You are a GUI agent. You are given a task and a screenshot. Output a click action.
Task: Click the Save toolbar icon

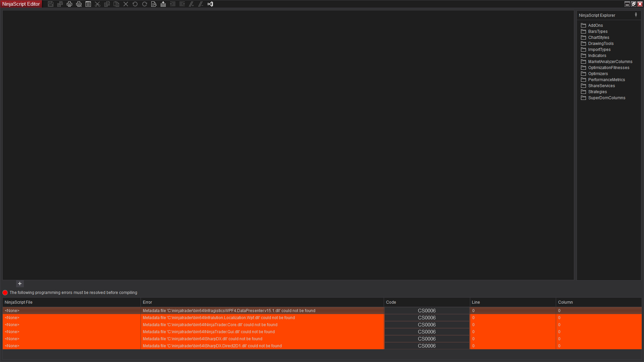coord(51,4)
